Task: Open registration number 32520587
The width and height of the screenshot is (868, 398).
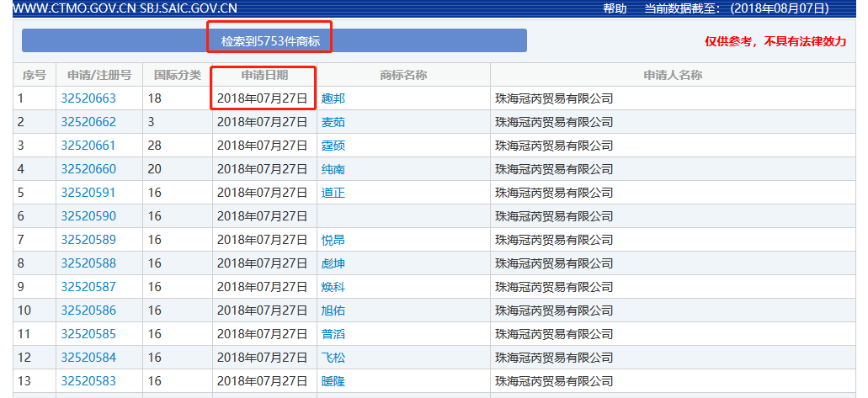Action: coord(88,287)
